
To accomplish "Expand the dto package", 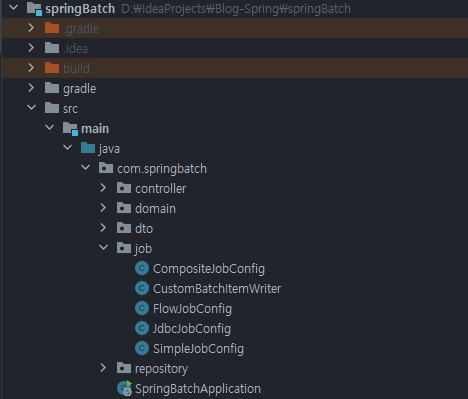I will [103, 228].
